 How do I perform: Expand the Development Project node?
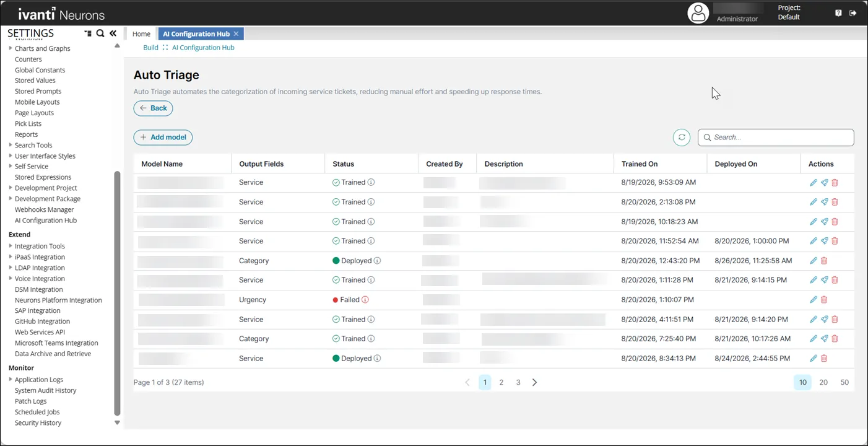11,188
